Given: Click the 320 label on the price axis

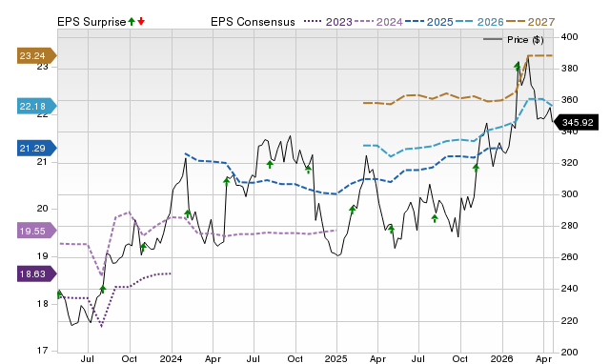Looking at the screenshot, I should coord(570,163).
